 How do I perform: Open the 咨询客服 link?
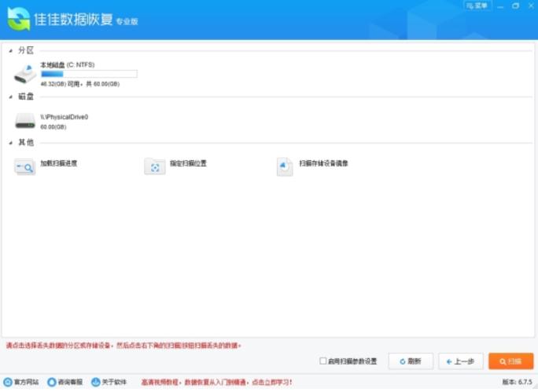click(70, 382)
